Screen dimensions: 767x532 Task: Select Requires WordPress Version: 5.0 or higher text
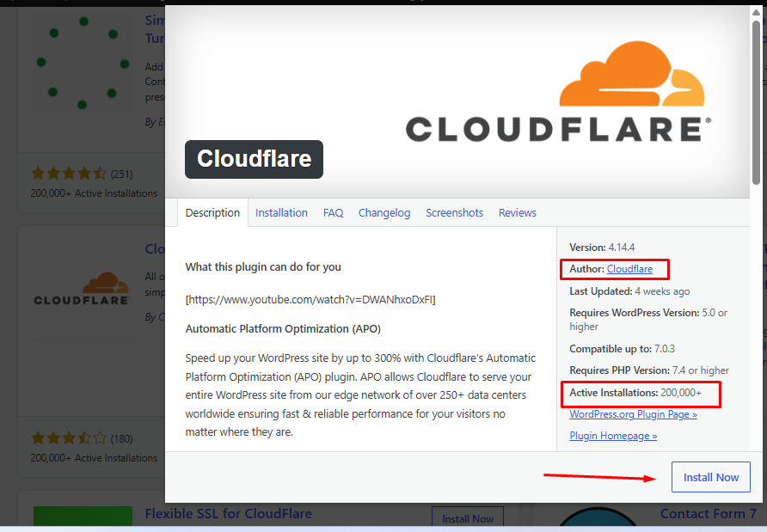(648, 320)
